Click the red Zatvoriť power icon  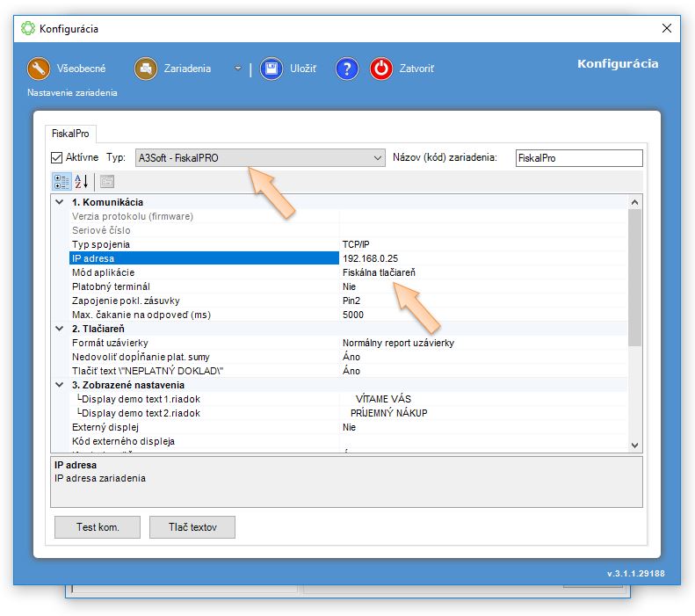pyautogui.click(x=380, y=69)
